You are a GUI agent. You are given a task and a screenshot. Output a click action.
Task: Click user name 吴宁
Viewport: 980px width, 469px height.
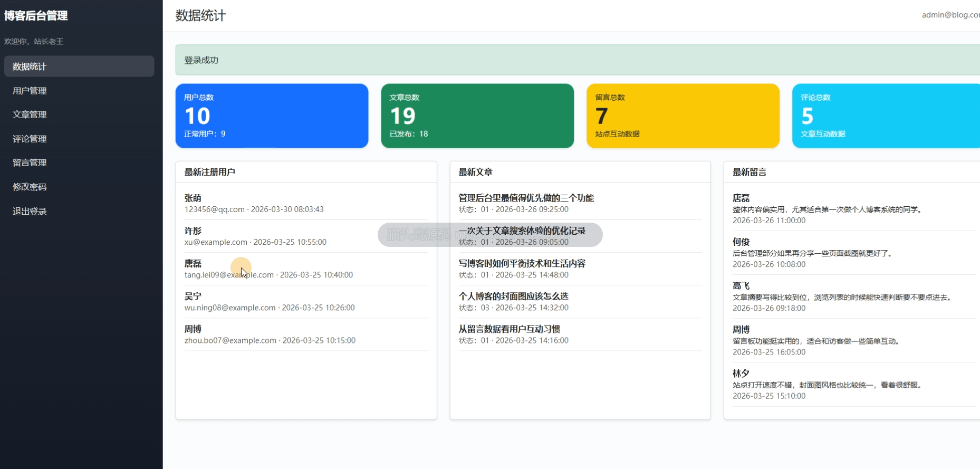point(193,296)
